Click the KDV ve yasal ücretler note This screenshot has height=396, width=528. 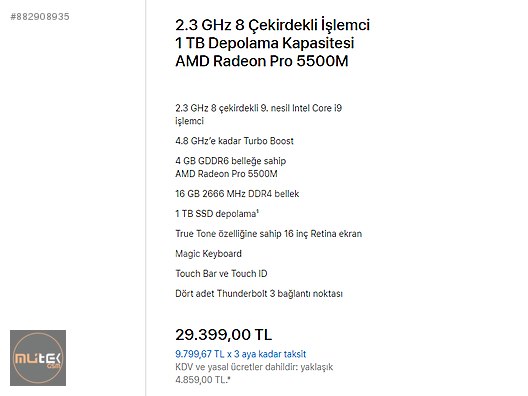(x=254, y=367)
